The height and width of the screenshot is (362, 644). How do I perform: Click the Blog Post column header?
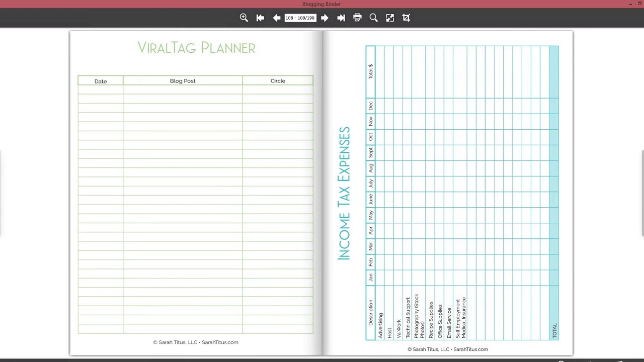[x=183, y=80]
